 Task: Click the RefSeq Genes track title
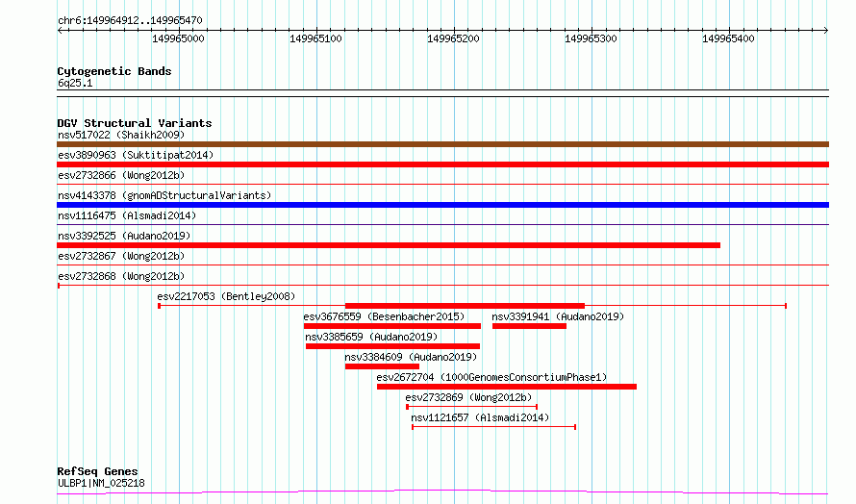[97, 471]
